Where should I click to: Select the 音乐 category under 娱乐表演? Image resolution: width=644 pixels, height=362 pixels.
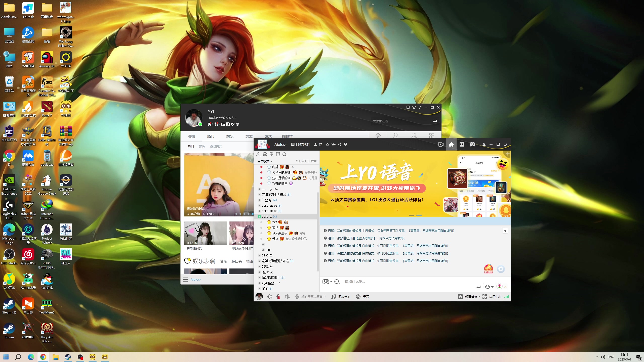tap(224, 261)
